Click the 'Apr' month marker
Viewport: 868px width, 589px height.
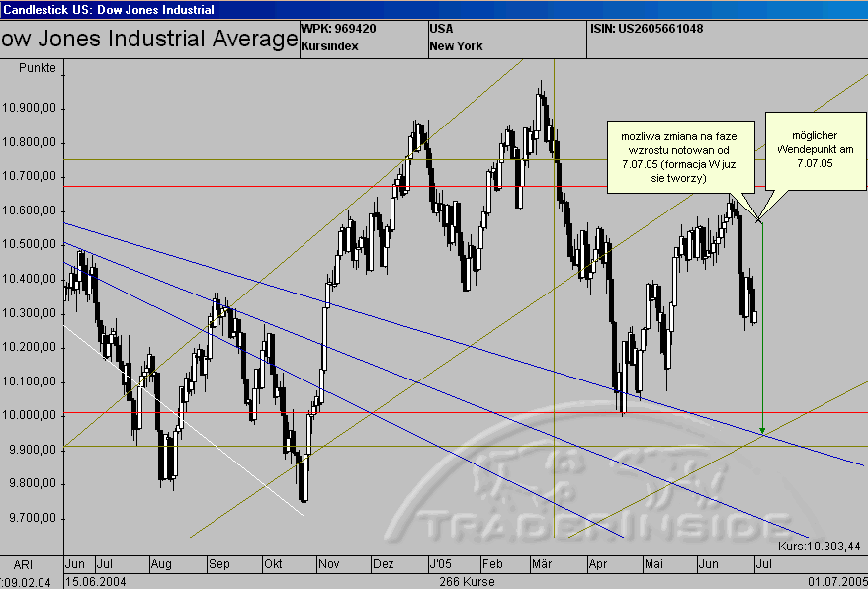tap(598, 564)
